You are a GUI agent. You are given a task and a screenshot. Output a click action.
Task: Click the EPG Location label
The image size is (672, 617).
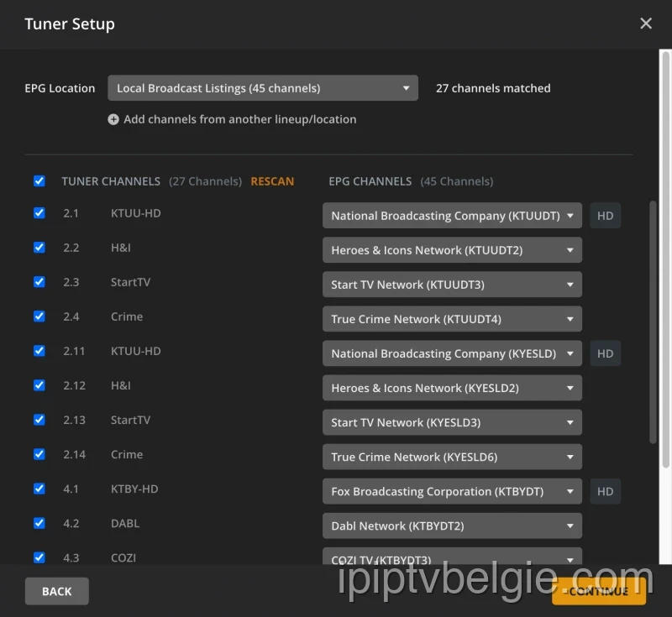pos(60,88)
